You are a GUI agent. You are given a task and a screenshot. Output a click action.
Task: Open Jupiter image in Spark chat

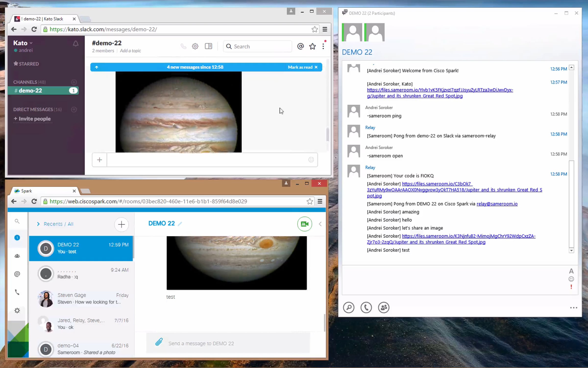(x=237, y=263)
